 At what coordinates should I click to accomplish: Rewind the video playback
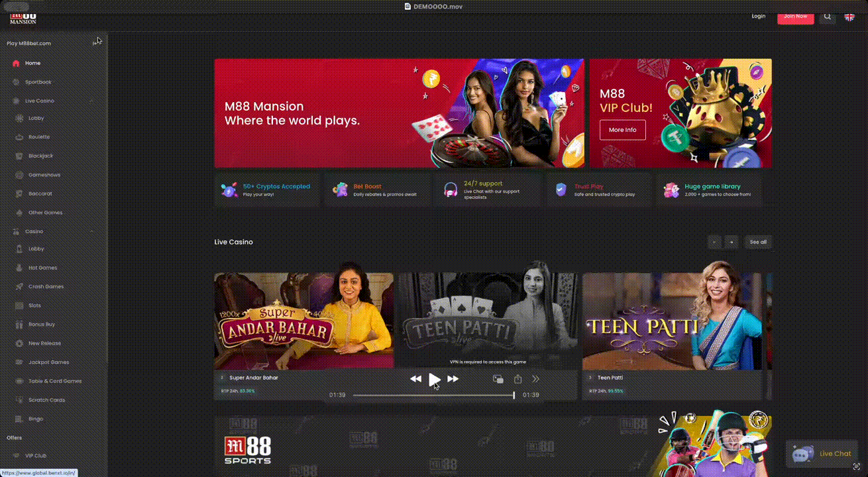pyautogui.click(x=415, y=379)
